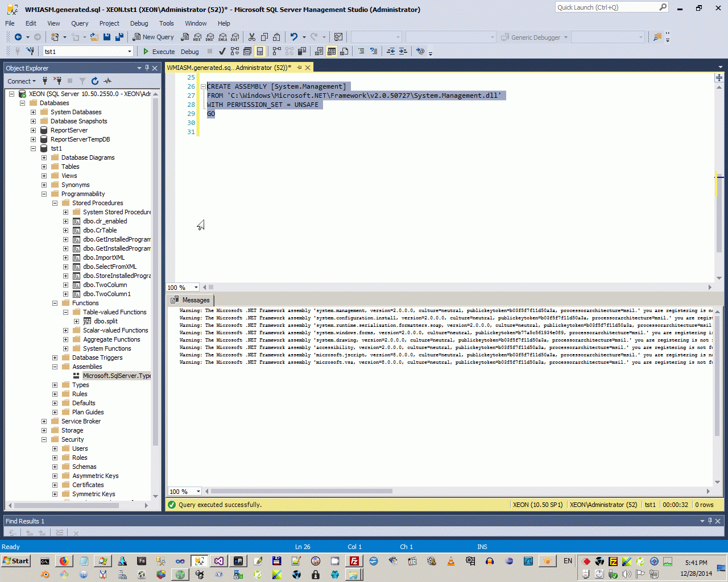The height and width of the screenshot is (582, 728).
Task: Open the Tools menu
Action: coord(167,23)
